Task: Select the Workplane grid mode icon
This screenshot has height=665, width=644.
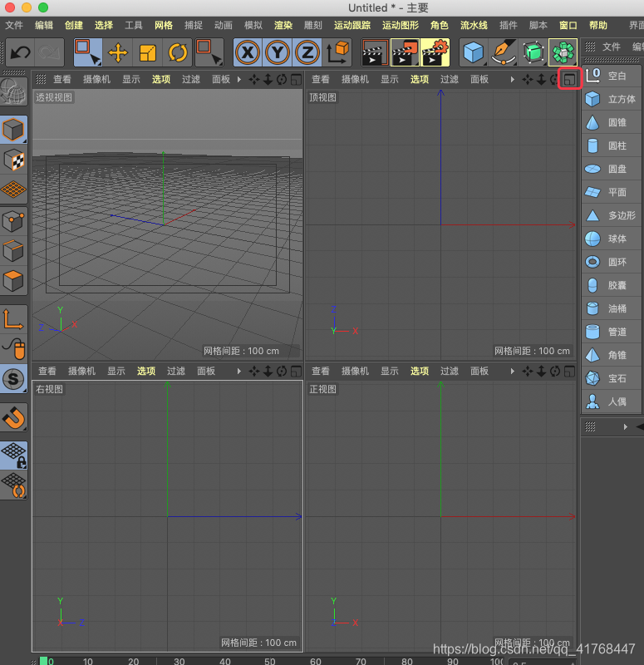Action: (x=13, y=190)
